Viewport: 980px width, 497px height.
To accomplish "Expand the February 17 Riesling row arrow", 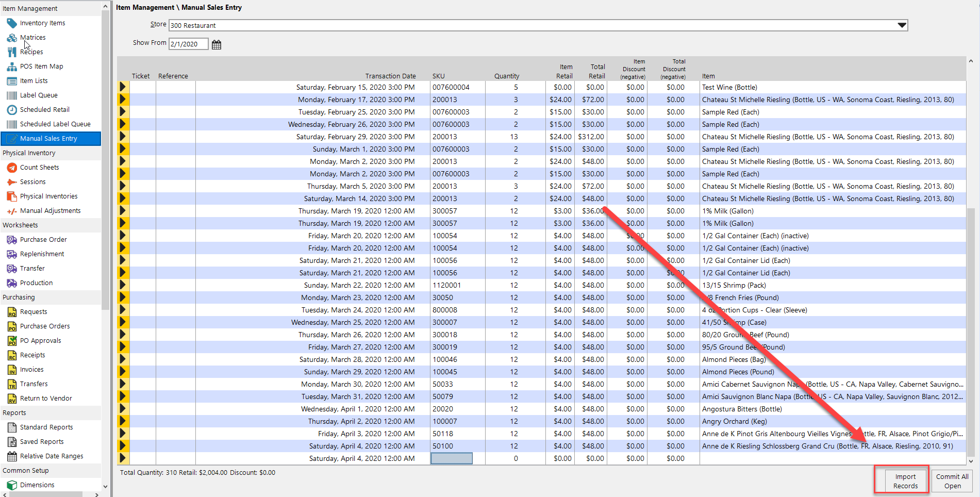I will 123,100.
